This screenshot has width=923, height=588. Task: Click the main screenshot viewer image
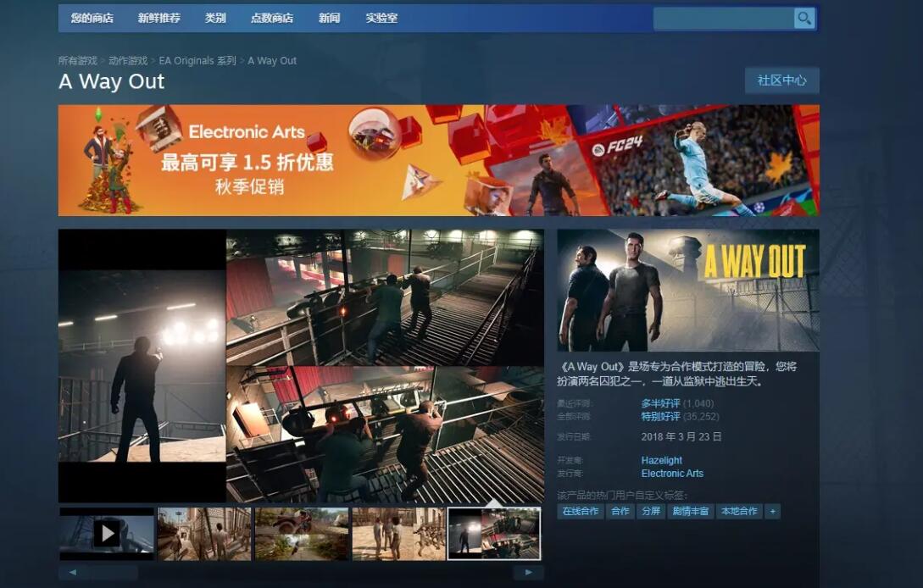point(301,366)
